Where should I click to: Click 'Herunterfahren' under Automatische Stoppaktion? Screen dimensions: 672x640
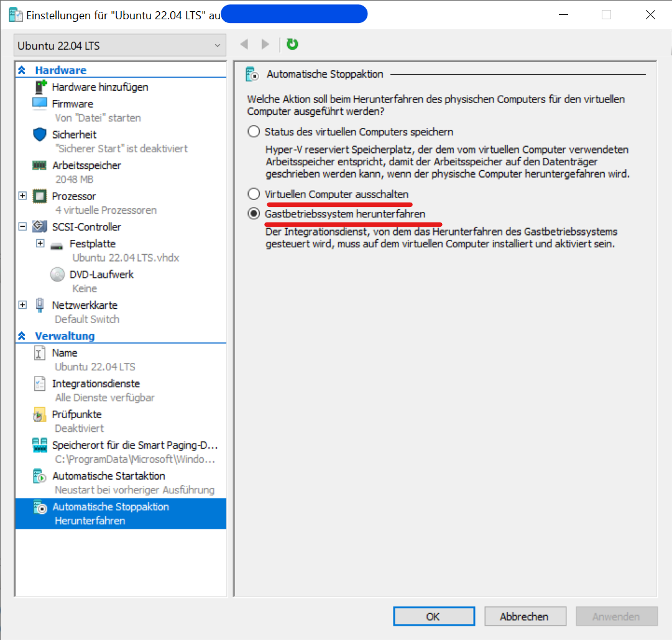[x=90, y=521]
